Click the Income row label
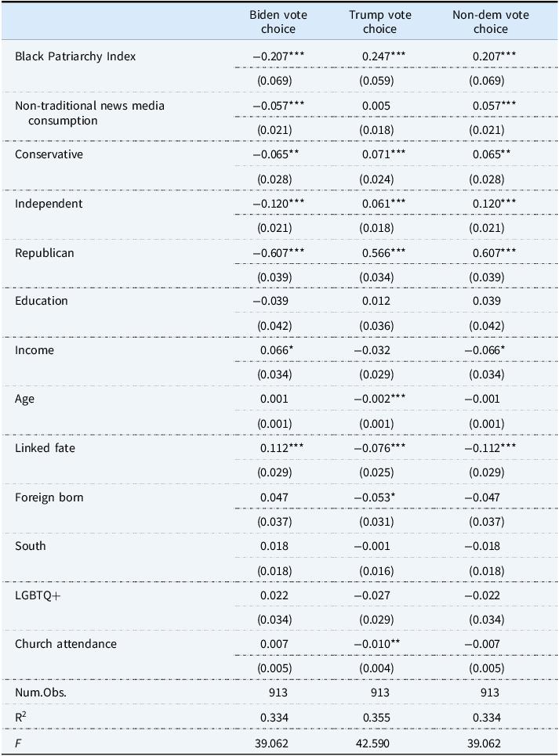The width and height of the screenshot is (559, 756). 34,350
